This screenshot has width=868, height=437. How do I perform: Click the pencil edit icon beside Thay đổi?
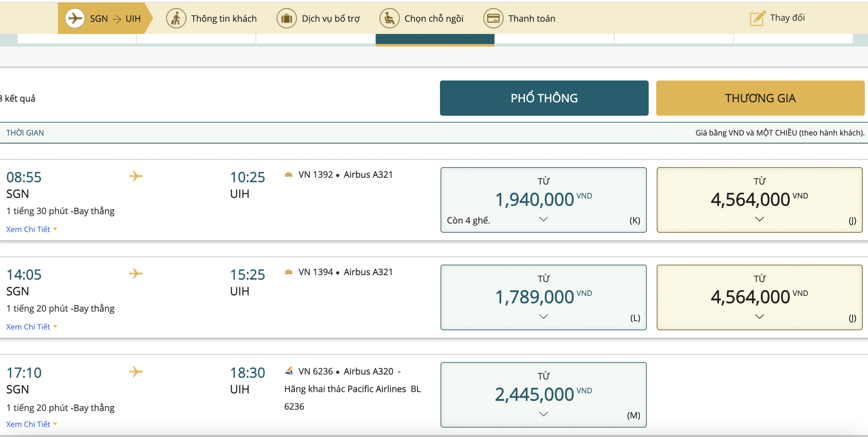(x=757, y=18)
